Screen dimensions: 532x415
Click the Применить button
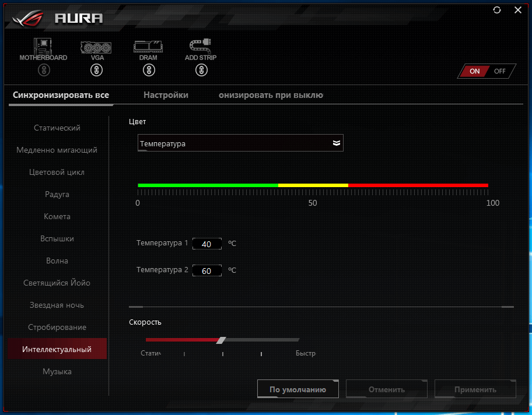(475, 389)
